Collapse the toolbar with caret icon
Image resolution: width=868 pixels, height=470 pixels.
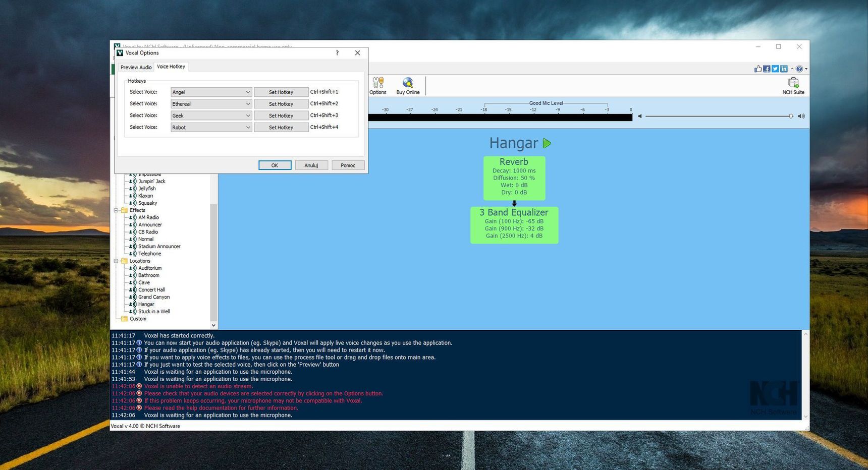point(792,69)
